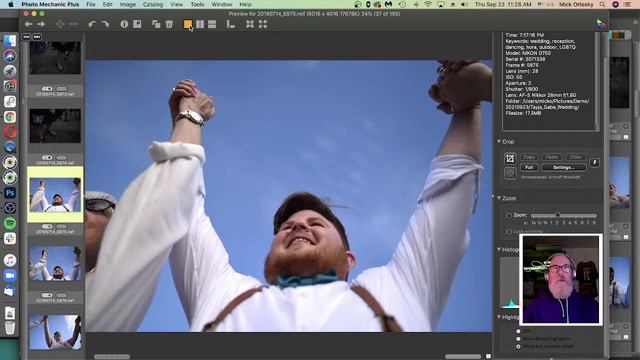Click the fit-to-window arrows icon

coord(250,24)
